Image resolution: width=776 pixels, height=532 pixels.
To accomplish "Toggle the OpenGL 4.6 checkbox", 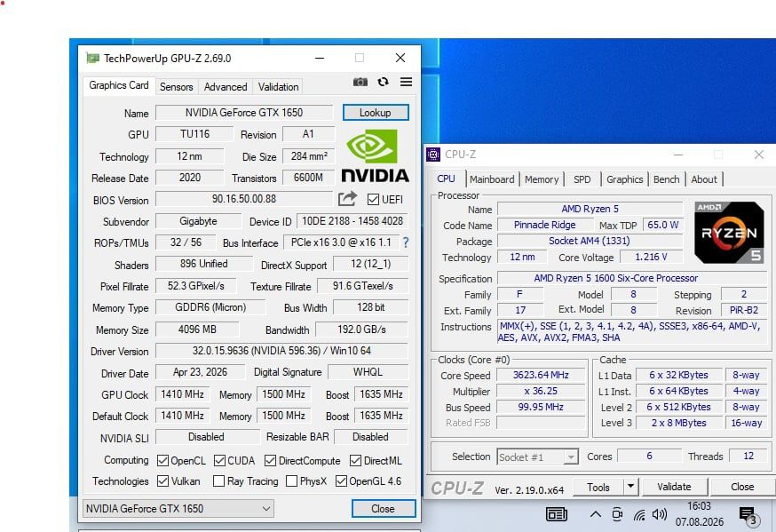I will click(x=341, y=481).
